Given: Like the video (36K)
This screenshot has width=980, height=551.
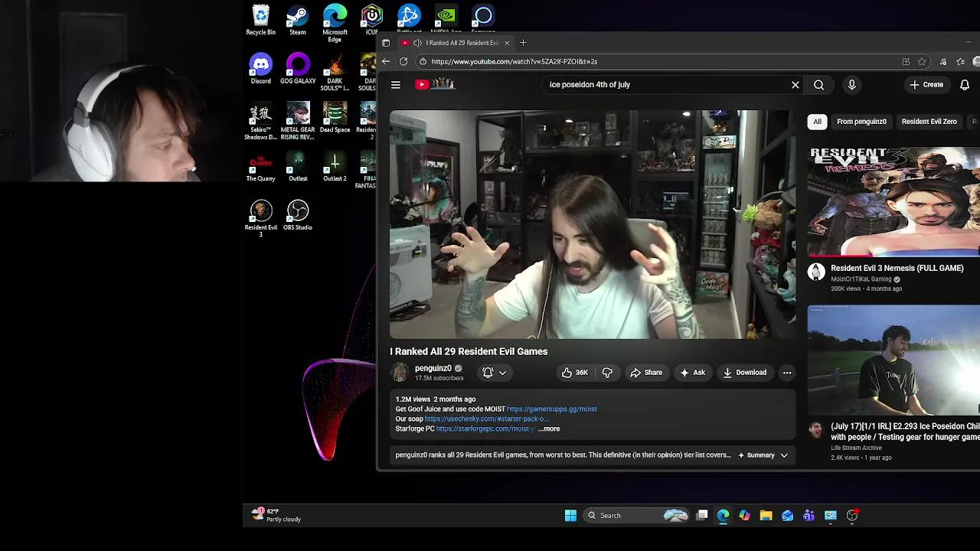Looking at the screenshot, I should [574, 373].
